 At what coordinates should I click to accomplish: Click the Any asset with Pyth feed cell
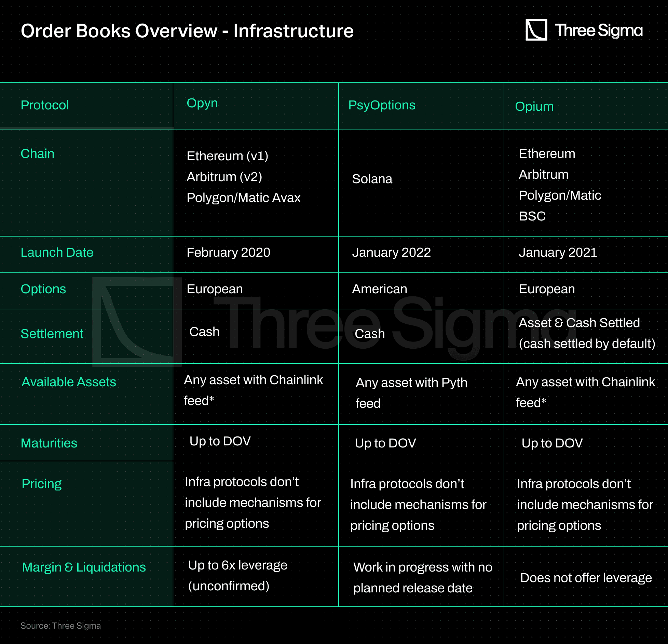tap(411, 392)
